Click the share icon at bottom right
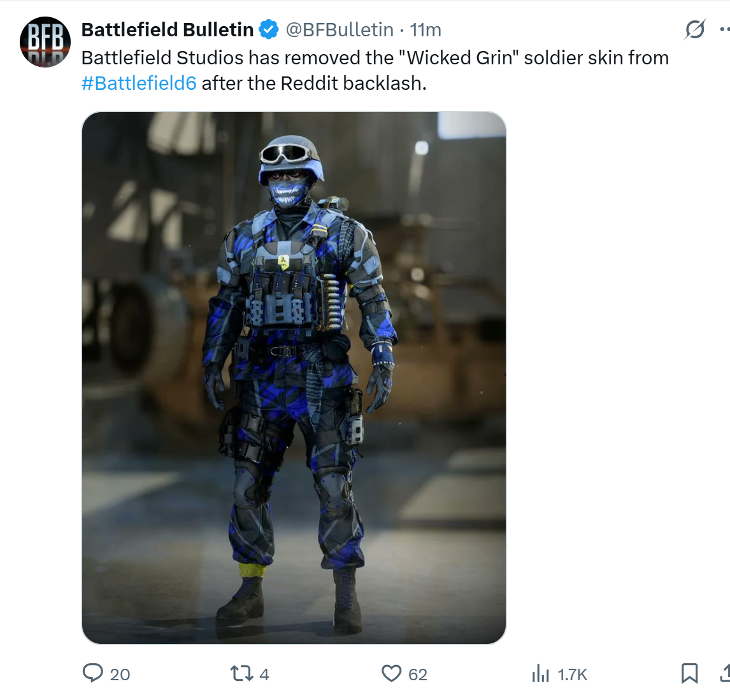This screenshot has height=700, width=730. pyautogui.click(x=725, y=673)
